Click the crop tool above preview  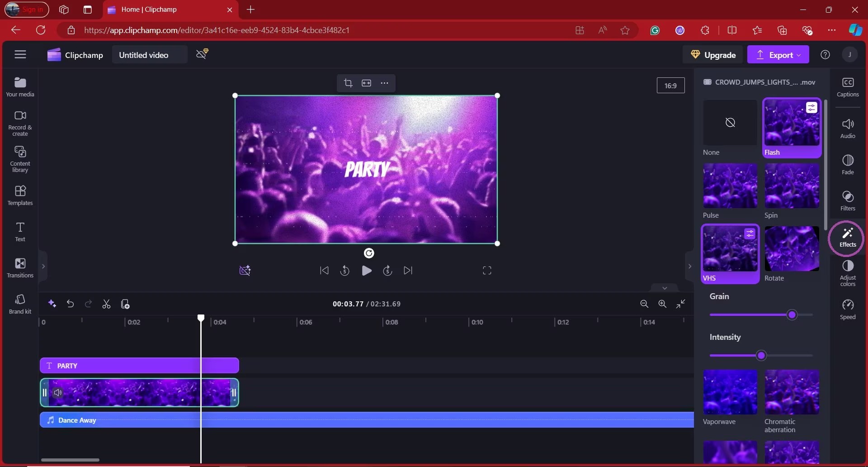(348, 83)
